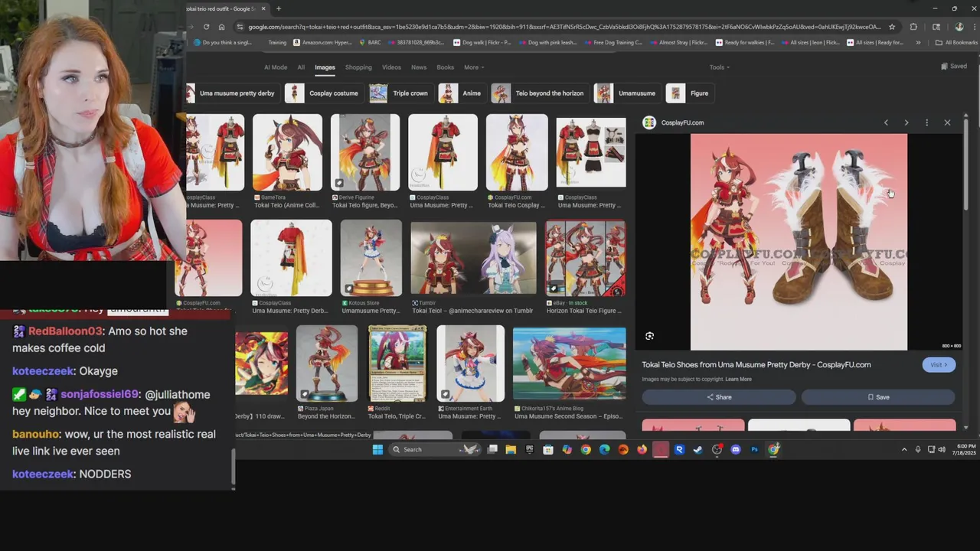This screenshot has width=980, height=551.
Task: Select the Images tab
Action: pyautogui.click(x=325, y=67)
